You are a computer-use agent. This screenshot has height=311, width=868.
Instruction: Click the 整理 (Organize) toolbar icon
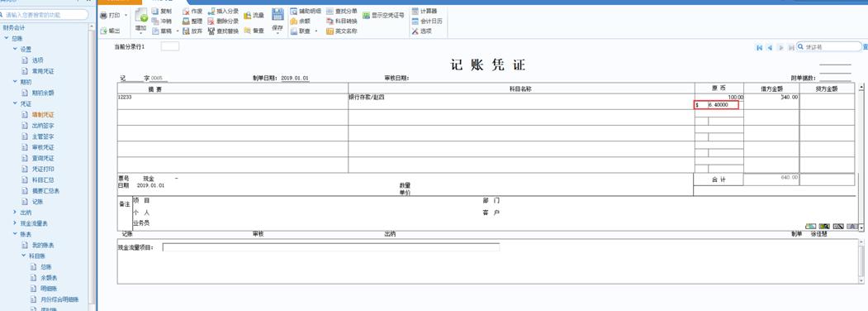[x=186, y=21]
